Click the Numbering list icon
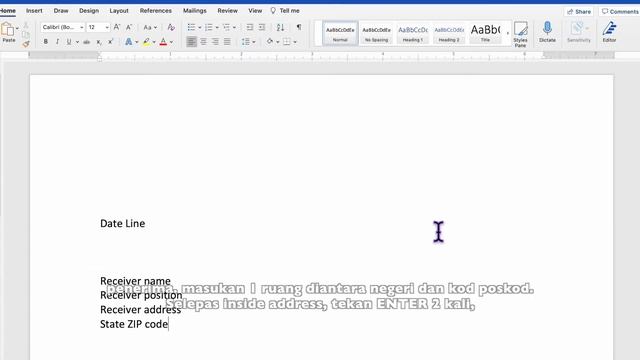 pyautogui.click(x=209, y=27)
